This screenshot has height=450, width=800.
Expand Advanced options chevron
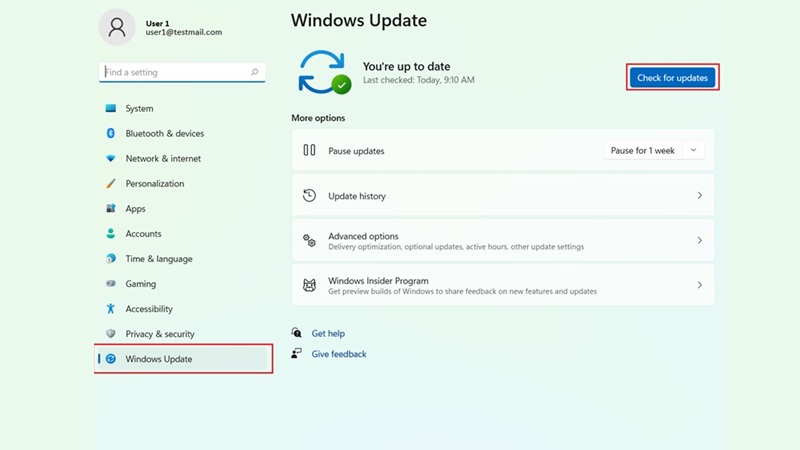[699, 240]
